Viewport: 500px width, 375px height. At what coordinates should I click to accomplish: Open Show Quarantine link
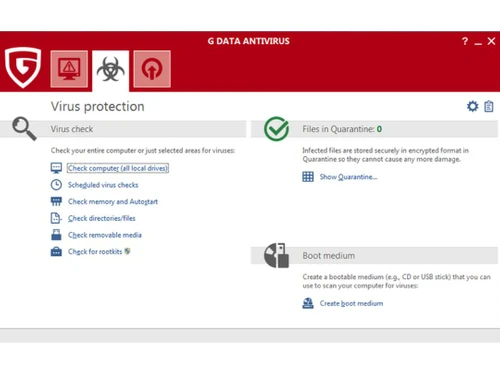[348, 177]
